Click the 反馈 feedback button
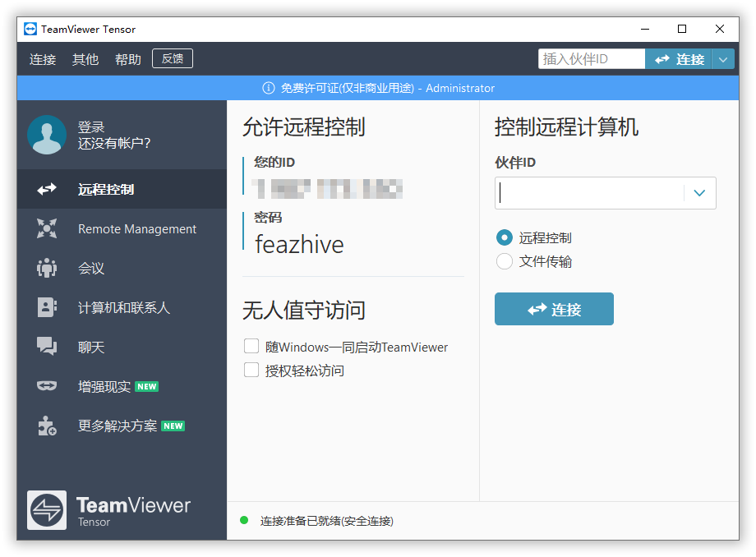The height and width of the screenshot is (557, 756). point(173,59)
